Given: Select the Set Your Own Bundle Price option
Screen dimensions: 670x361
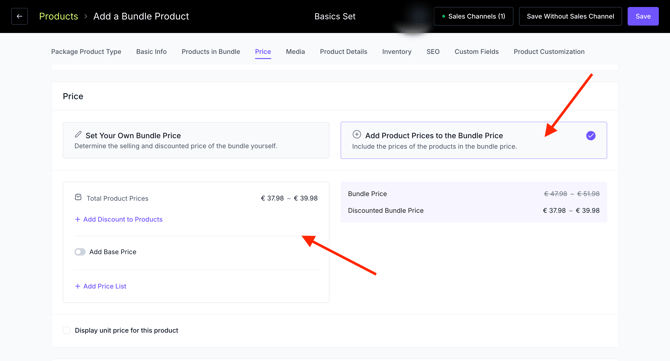Looking at the screenshot, I should pyautogui.click(x=196, y=140).
